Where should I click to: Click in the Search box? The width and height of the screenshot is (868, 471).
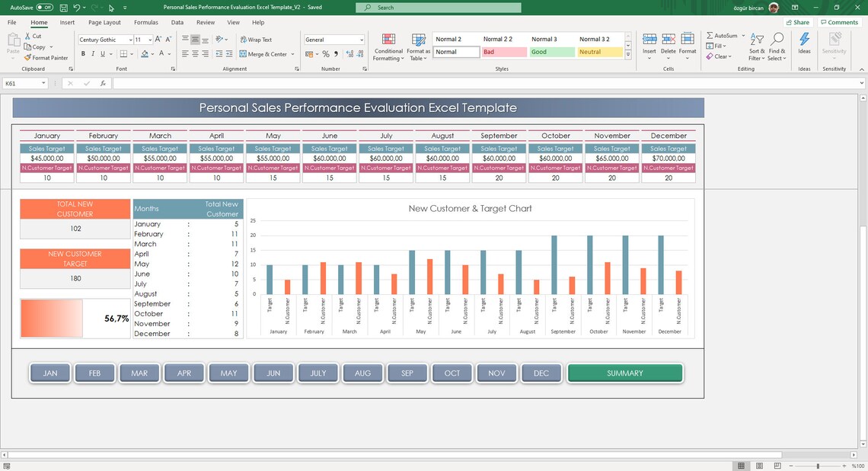click(x=439, y=8)
